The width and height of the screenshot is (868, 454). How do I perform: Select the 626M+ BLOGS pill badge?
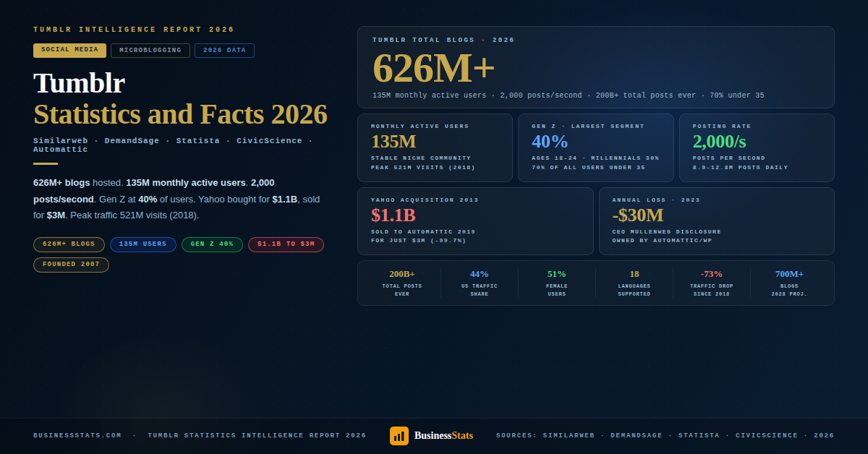click(x=69, y=244)
